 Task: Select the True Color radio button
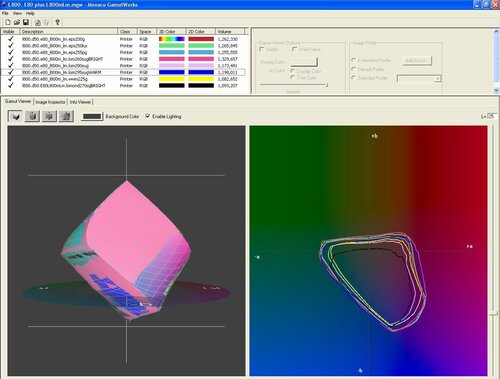(x=292, y=77)
